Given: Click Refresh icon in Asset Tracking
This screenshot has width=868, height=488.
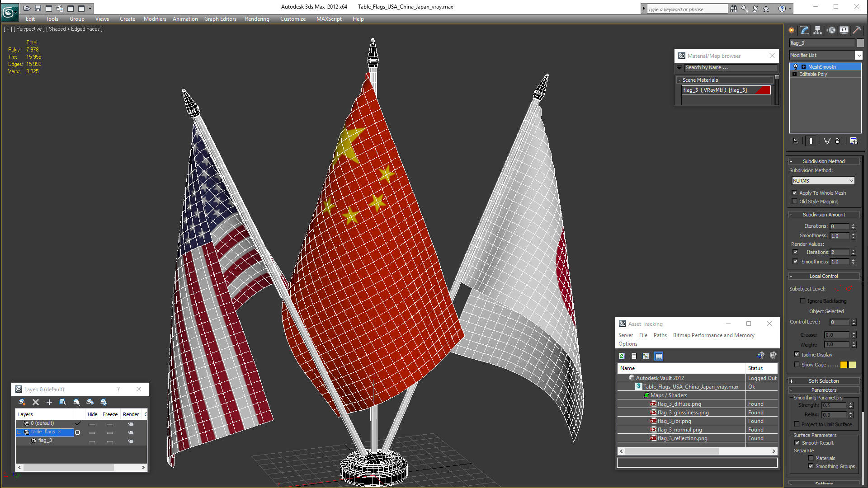Looking at the screenshot, I should 622,356.
